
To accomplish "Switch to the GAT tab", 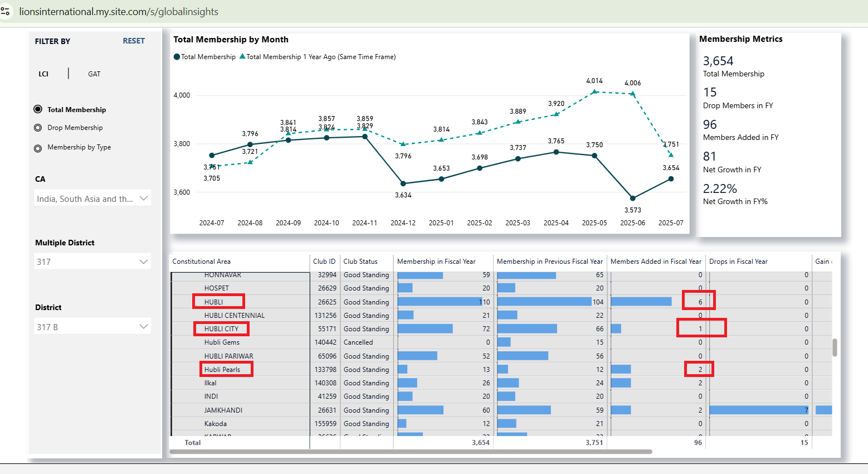I will tap(94, 74).
